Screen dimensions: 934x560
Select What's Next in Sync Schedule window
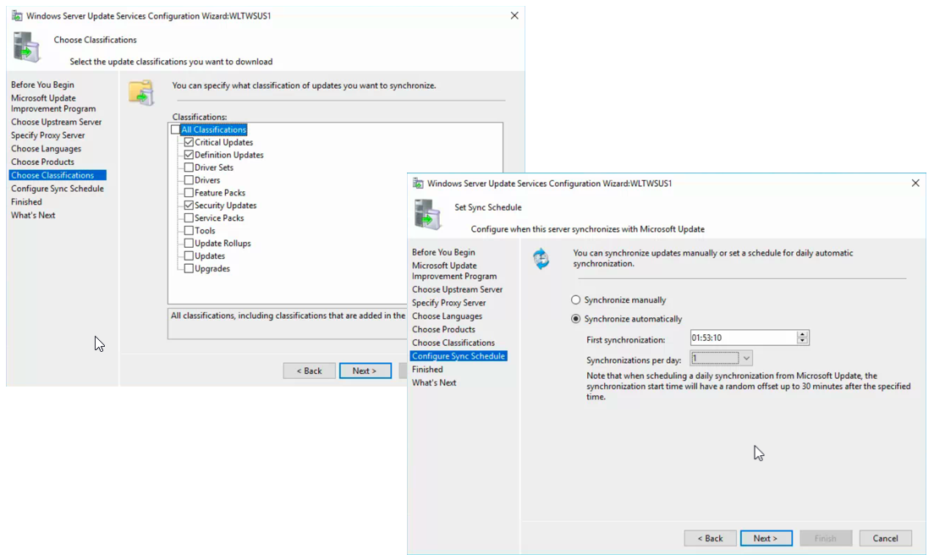434,382
